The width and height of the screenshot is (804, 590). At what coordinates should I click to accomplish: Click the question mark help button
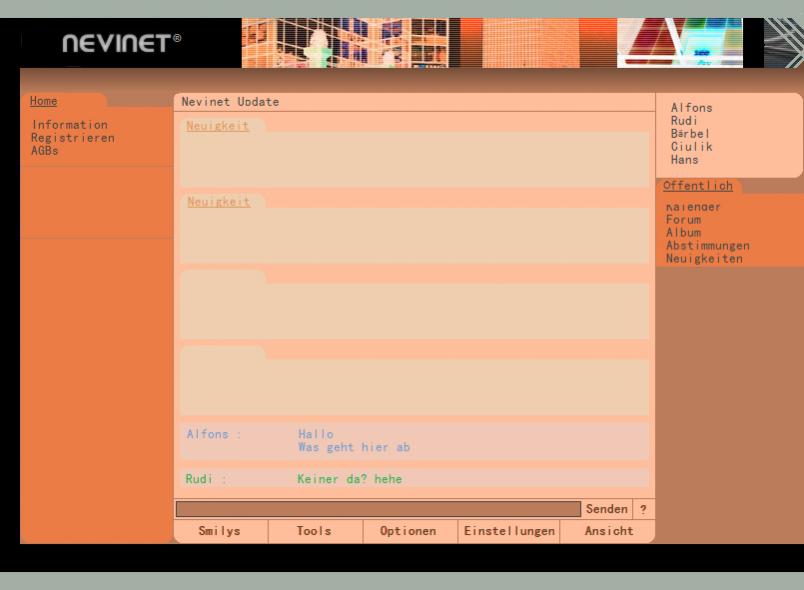pyautogui.click(x=644, y=509)
